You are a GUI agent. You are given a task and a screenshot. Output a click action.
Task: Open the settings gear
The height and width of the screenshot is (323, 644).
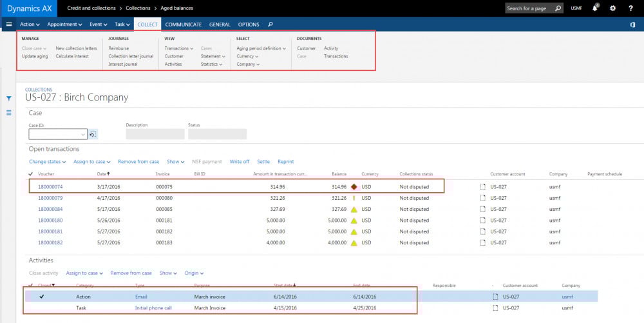[x=612, y=8]
